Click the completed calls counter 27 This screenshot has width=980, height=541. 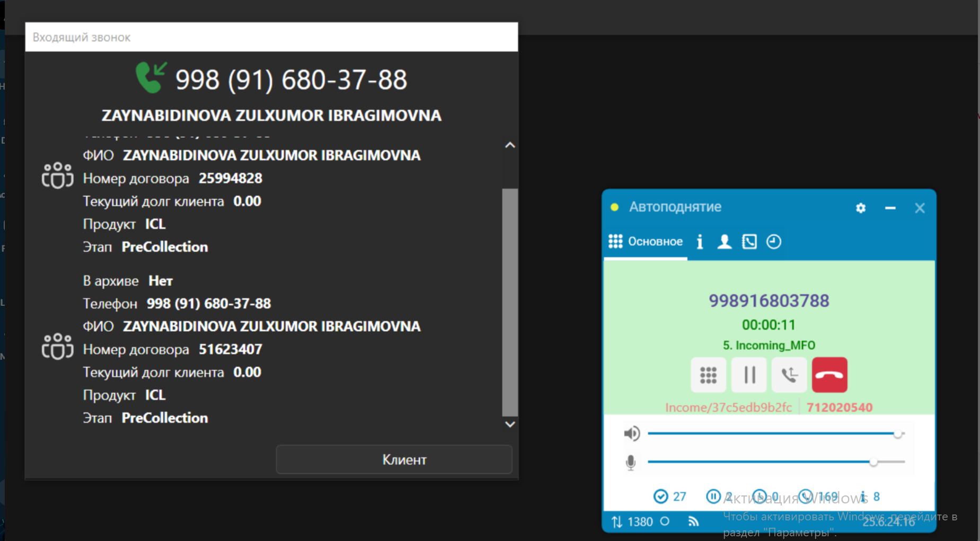tap(670, 496)
